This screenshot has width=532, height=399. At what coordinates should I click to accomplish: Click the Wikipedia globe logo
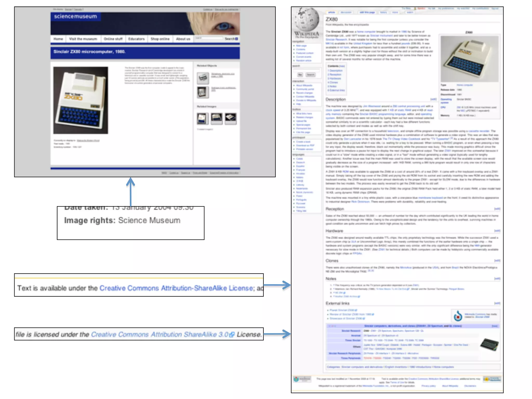pos(307,19)
